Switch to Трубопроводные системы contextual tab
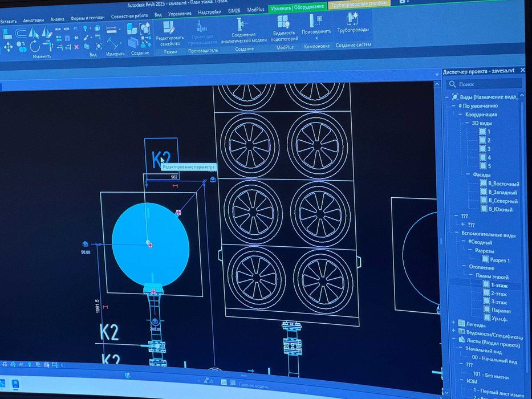Image resolution: width=532 pixels, height=399 pixels. [359, 3]
